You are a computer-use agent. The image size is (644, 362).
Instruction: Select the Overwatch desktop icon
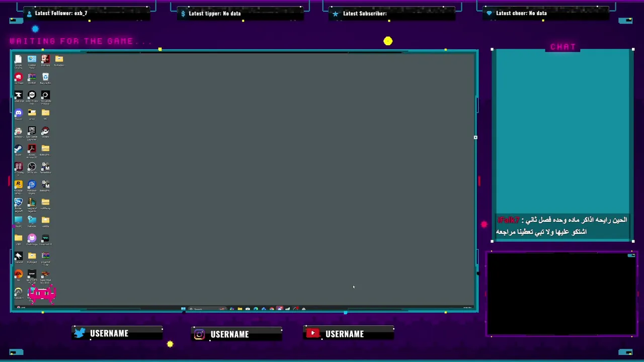[x=18, y=294]
